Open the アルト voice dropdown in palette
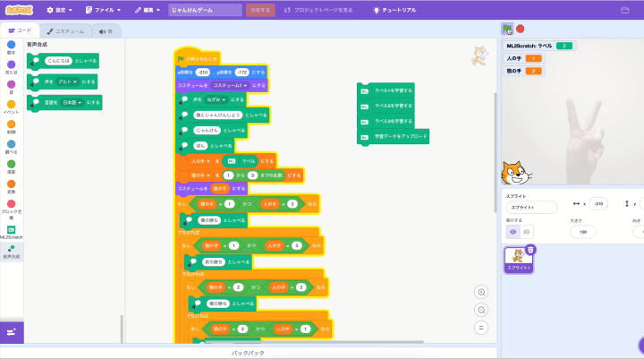644x359 pixels. [x=67, y=81]
